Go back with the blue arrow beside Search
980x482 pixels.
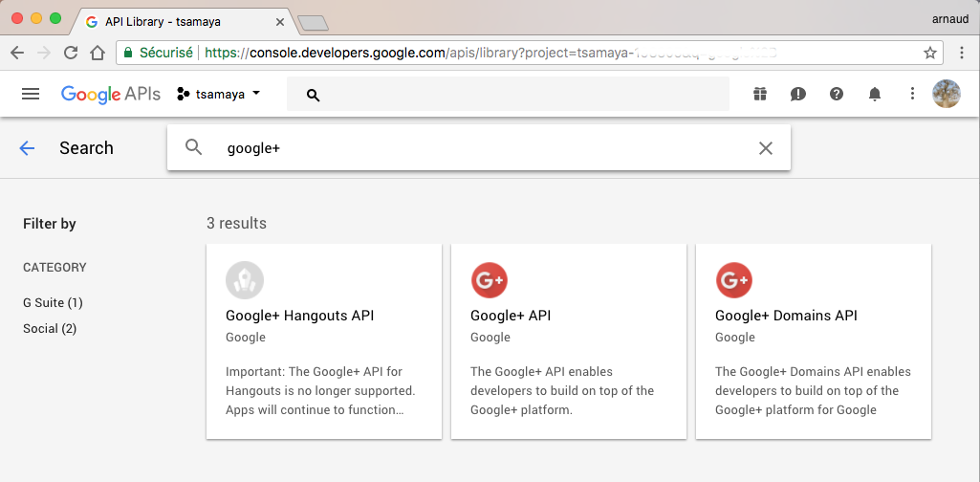pyautogui.click(x=27, y=148)
